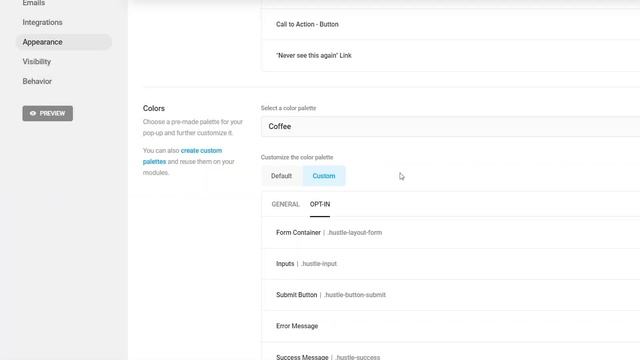Follow the create custom palettes link
The width and height of the screenshot is (640, 360).
tap(182, 156)
